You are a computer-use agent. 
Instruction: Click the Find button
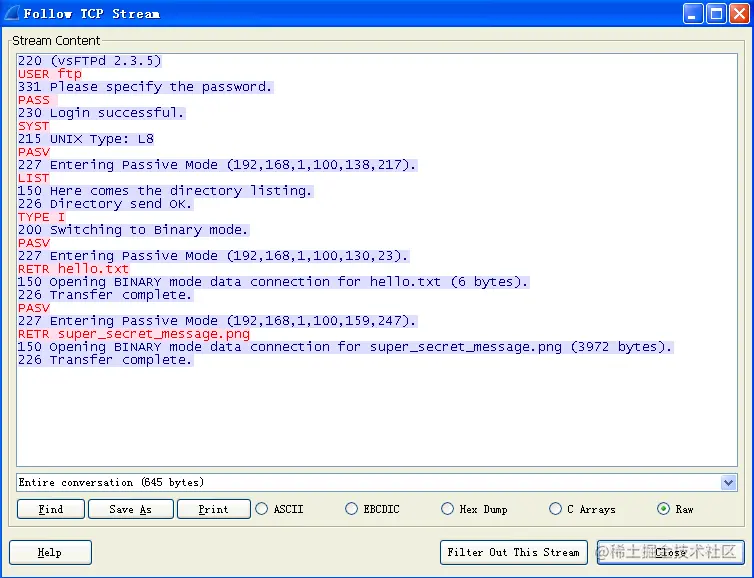click(x=50, y=509)
